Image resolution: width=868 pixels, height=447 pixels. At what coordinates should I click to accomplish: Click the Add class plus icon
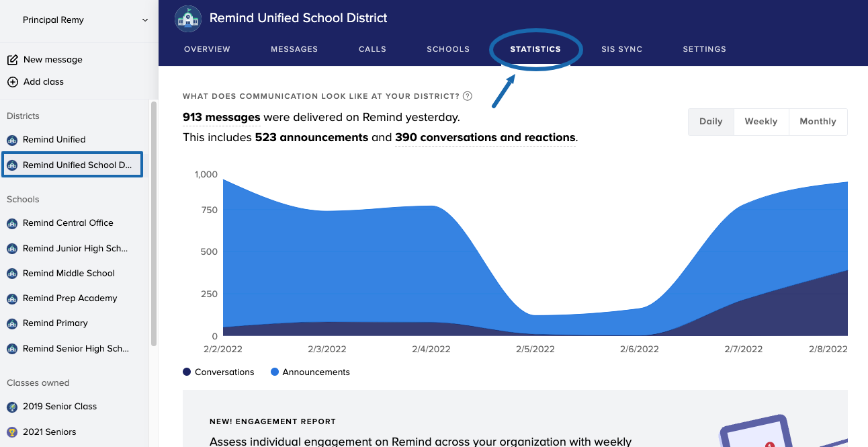coord(12,82)
